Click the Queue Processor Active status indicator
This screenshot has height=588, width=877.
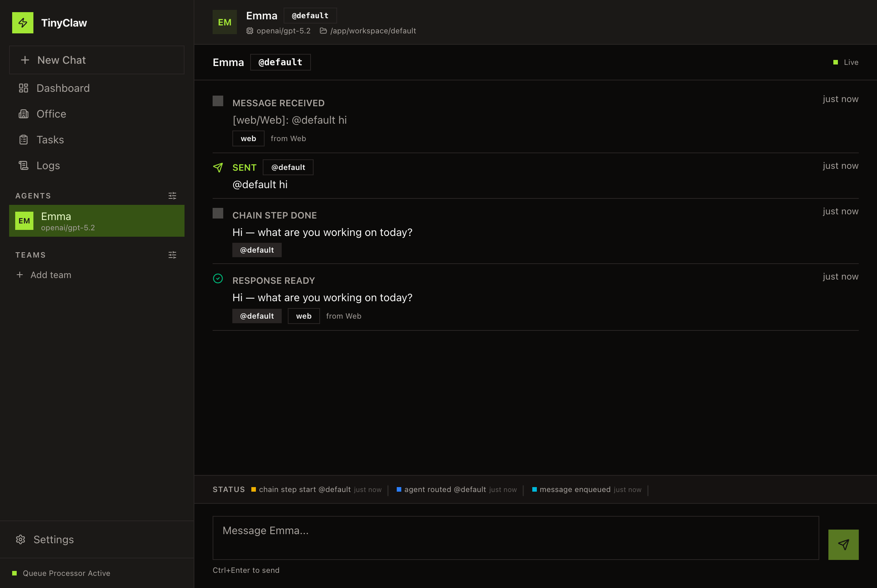click(x=14, y=573)
